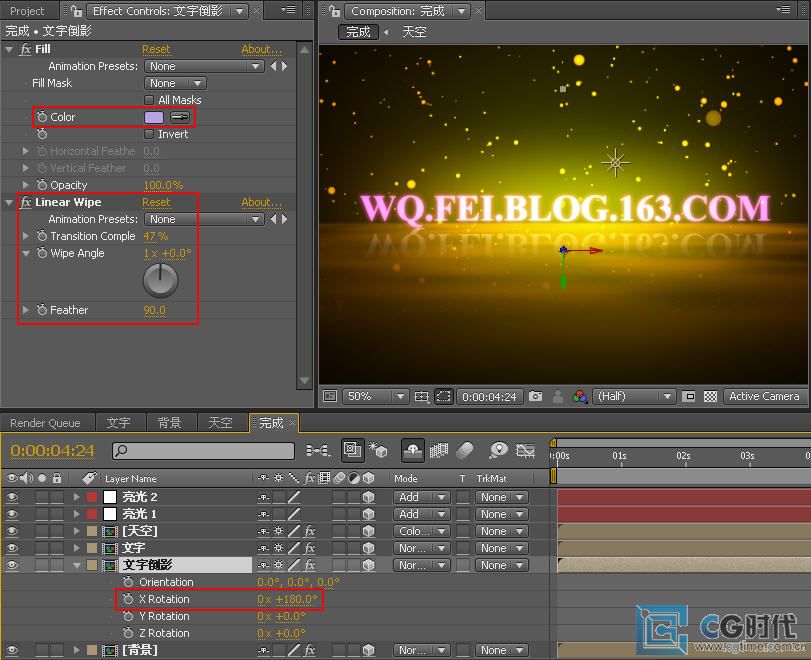Click the always preview this view icon
Image resolution: width=811 pixels, height=660 pixels.
click(329, 397)
